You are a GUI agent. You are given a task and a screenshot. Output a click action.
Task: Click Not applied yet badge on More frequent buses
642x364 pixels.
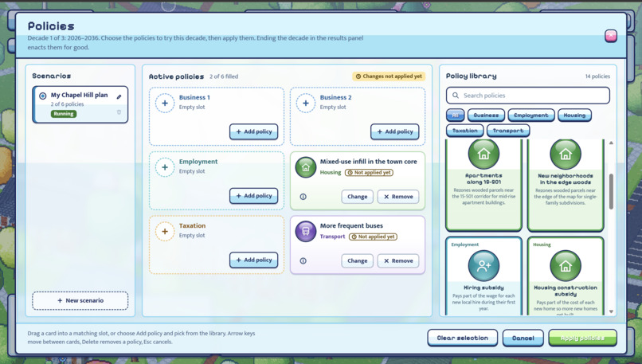tap(373, 237)
